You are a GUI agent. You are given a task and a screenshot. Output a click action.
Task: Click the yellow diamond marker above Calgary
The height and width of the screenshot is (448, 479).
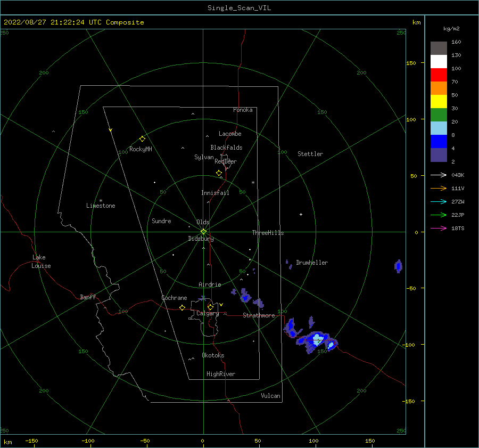(x=210, y=307)
